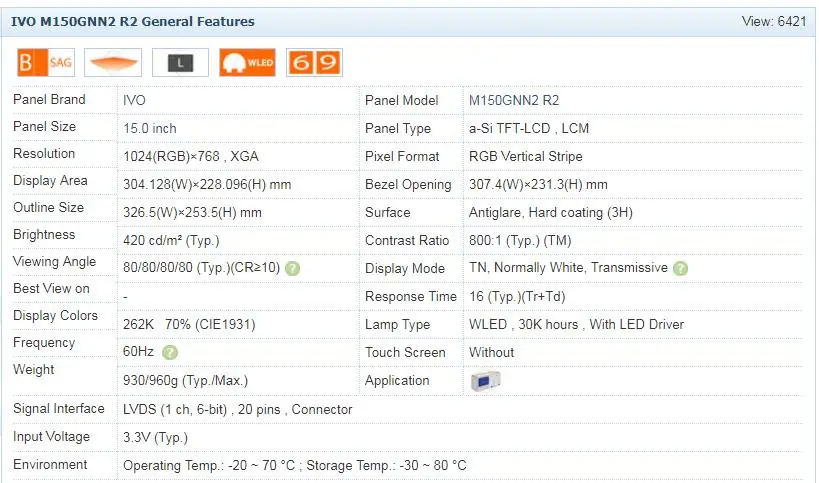Click the IVO M150GNN2 R2 General Features heading
819x483 pixels.
(133, 21)
